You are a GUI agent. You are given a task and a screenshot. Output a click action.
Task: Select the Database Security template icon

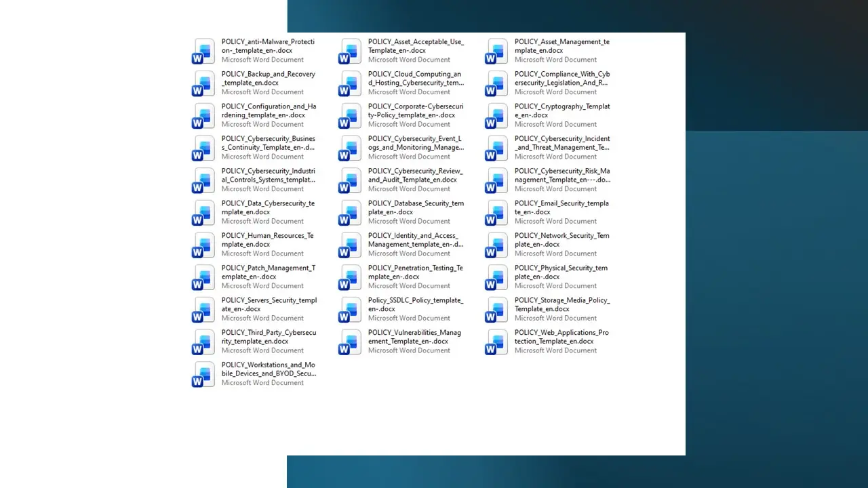(350, 213)
